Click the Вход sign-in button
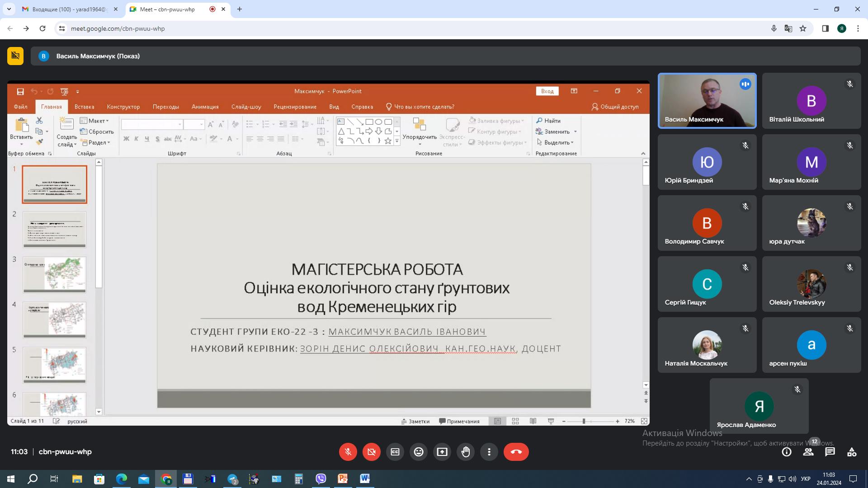Screen dimensions: 868x488 click(547, 91)
